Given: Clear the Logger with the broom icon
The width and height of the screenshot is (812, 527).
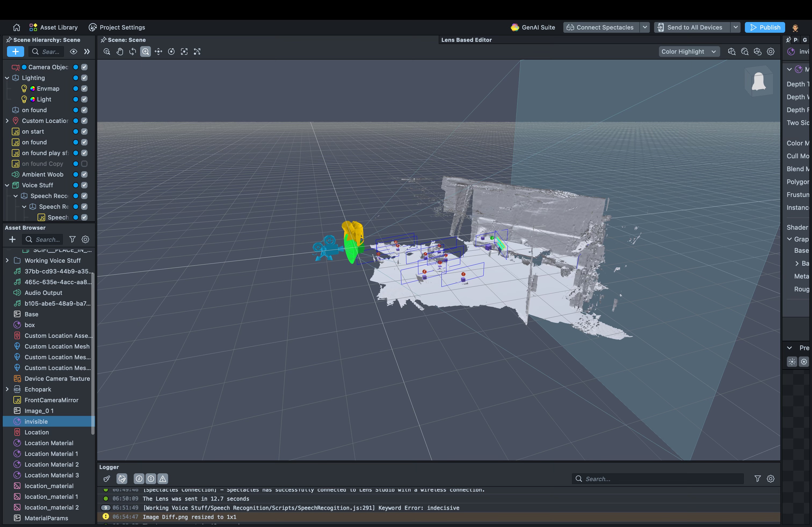Looking at the screenshot, I should [107, 479].
